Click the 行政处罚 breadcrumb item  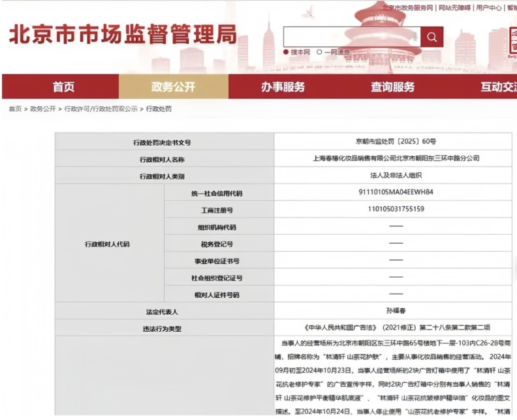[x=159, y=109]
